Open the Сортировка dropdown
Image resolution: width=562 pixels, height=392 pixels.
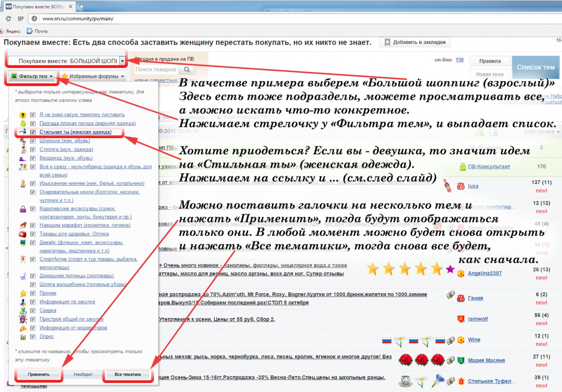[542, 131]
